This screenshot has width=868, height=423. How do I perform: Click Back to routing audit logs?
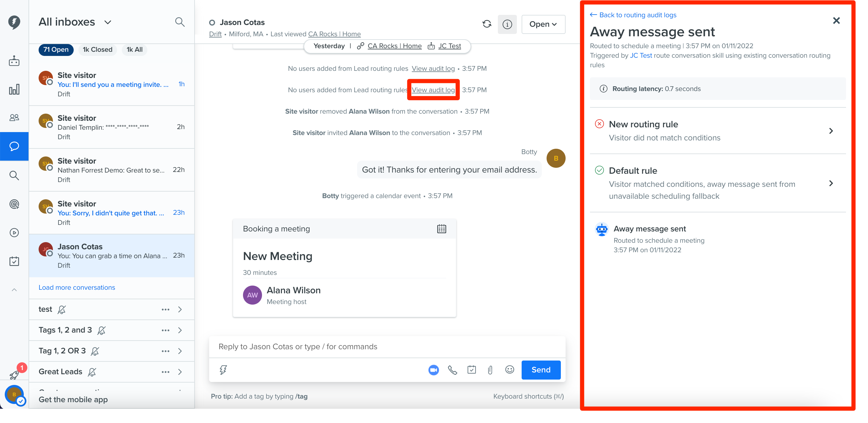[x=633, y=15]
